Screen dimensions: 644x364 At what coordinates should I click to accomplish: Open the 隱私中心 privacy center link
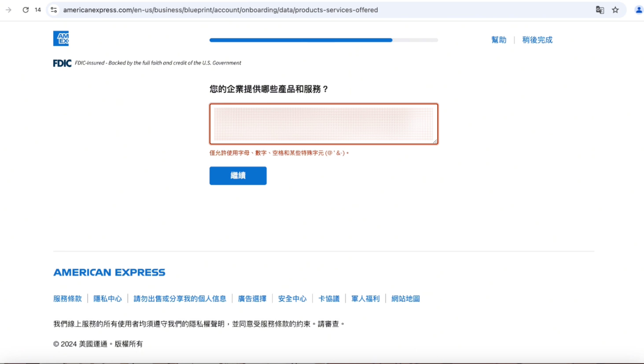[x=107, y=298]
